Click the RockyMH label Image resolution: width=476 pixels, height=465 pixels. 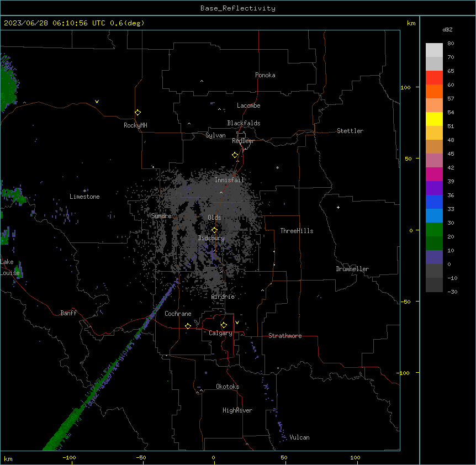click(x=135, y=125)
